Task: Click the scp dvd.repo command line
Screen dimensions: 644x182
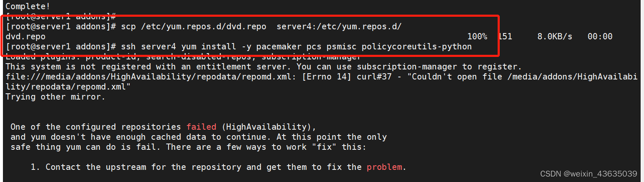Action: tap(204, 27)
